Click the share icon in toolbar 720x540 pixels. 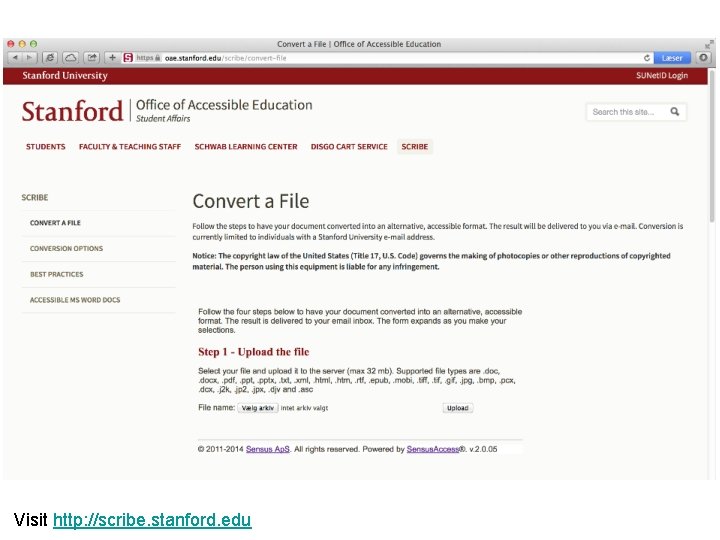pyautogui.click(x=92, y=58)
